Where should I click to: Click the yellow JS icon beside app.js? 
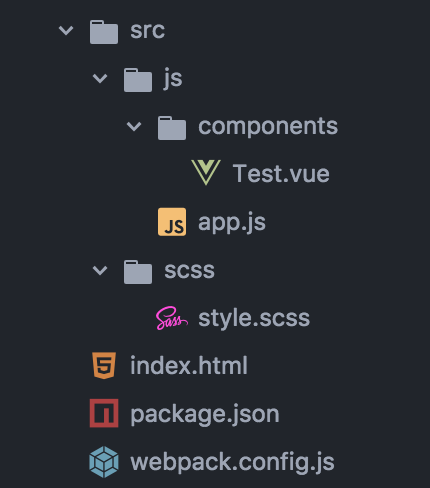point(172,222)
